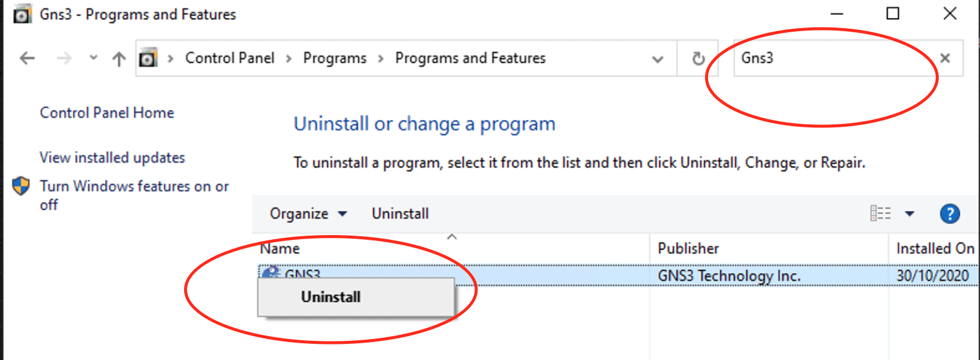Viewport: 980px width, 360px height.
Task: Open the view options dropdown arrow
Action: point(909,213)
